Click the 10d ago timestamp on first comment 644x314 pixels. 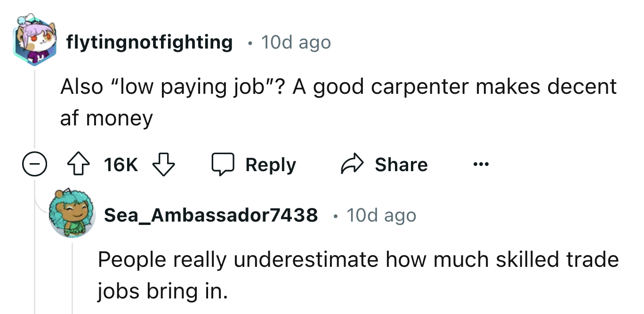(296, 42)
